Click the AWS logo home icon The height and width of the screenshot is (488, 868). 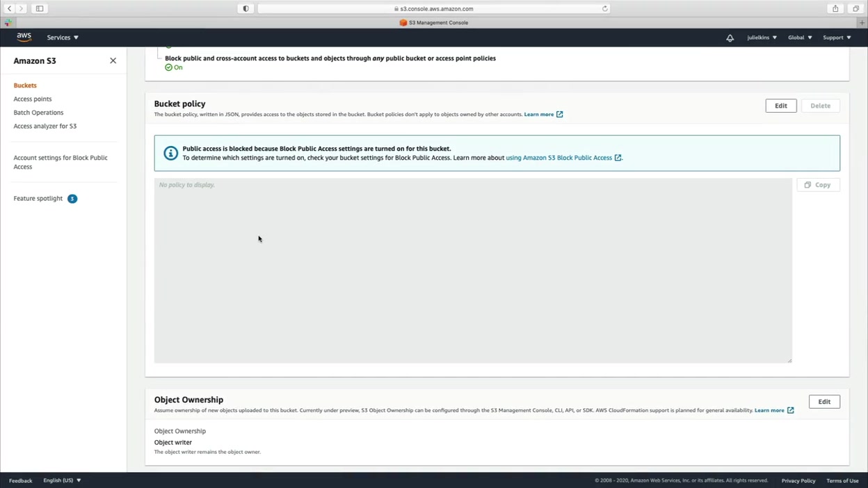tap(24, 38)
